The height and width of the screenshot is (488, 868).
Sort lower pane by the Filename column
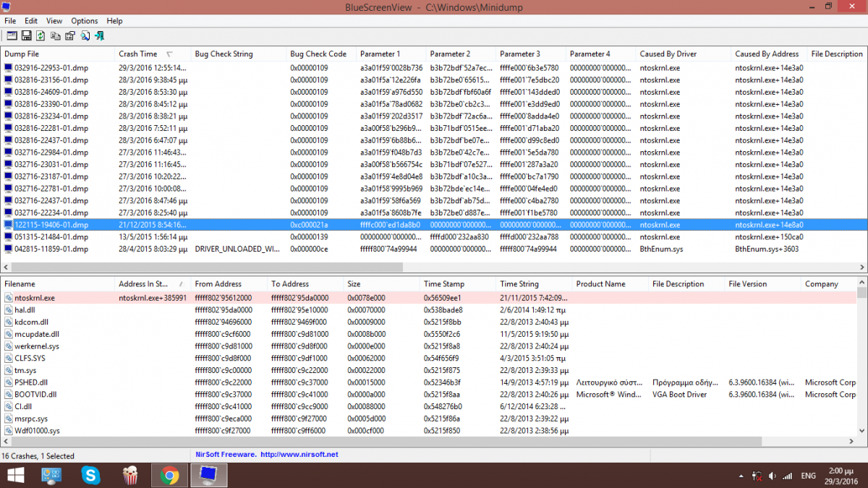point(57,284)
